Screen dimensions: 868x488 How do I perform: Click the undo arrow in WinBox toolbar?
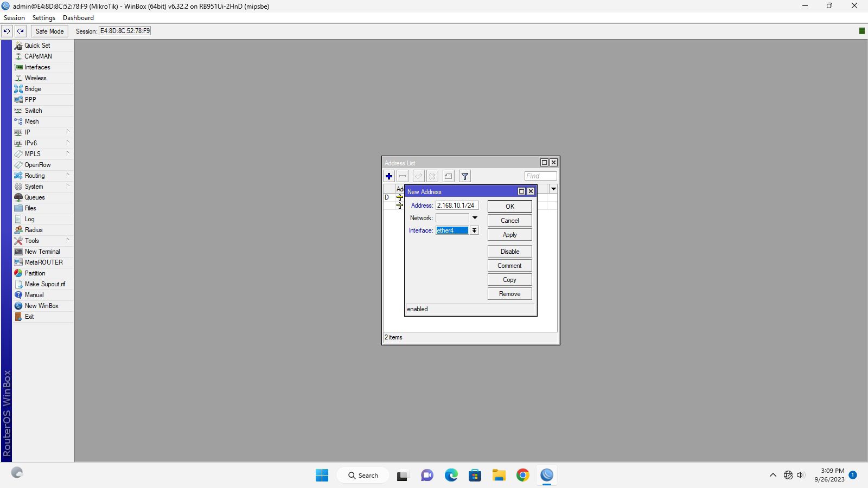pyautogui.click(x=7, y=31)
